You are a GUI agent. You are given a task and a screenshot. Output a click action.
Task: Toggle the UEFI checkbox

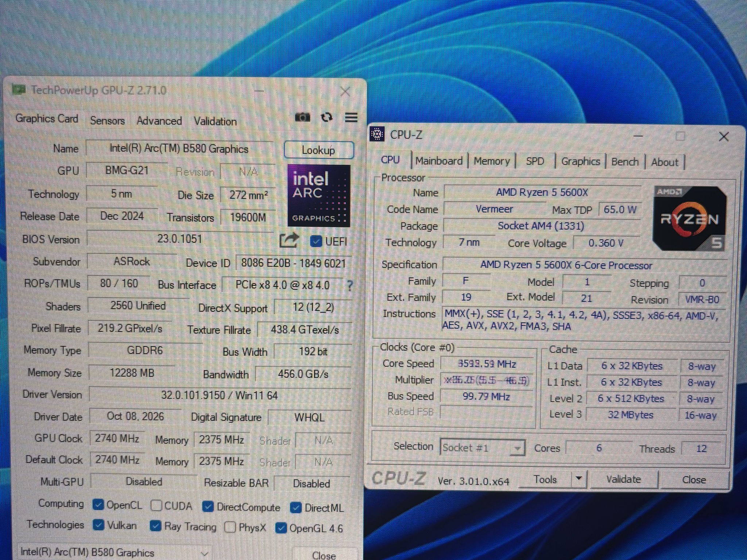pyautogui.click(x=316, y=241)
